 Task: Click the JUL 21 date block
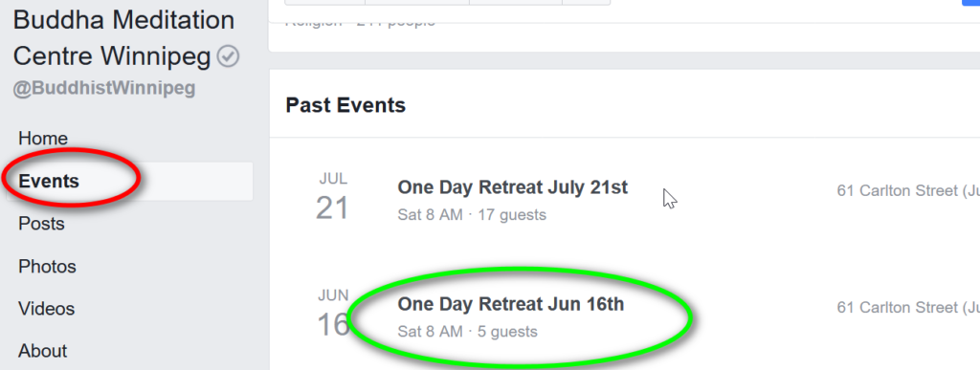point(332,197)
